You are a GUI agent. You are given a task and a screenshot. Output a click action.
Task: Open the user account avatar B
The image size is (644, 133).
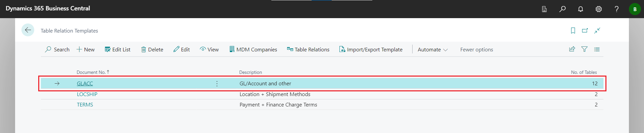pyautogui.click(x=635, y=9)
